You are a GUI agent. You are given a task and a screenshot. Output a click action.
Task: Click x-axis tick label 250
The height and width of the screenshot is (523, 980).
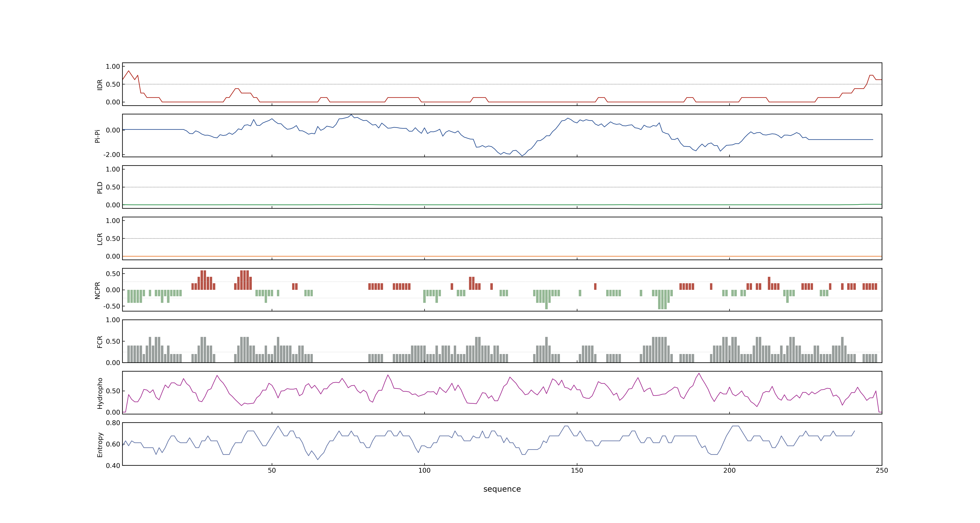[882, 470]
